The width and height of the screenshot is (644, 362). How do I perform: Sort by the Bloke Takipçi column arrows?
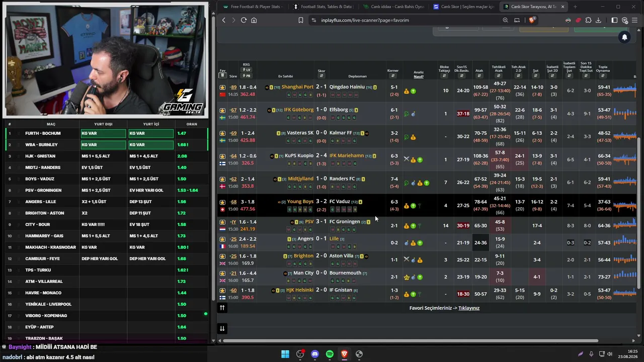tap(444, 76)
